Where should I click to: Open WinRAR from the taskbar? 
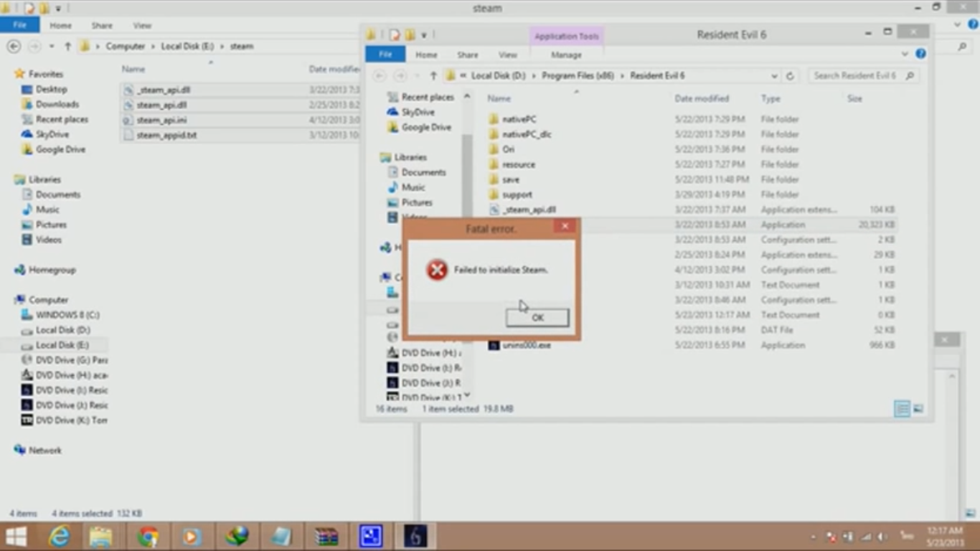[x=326, y=535]
